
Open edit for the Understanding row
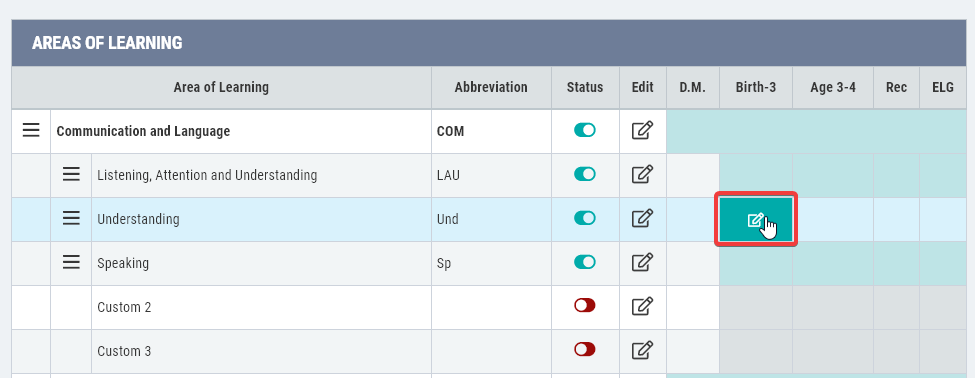click(642, 219)
